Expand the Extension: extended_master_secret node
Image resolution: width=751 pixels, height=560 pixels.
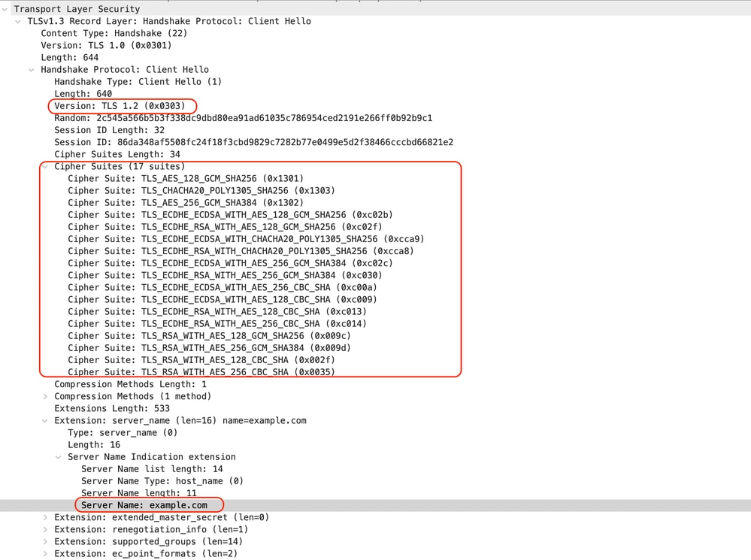point(45,517)
